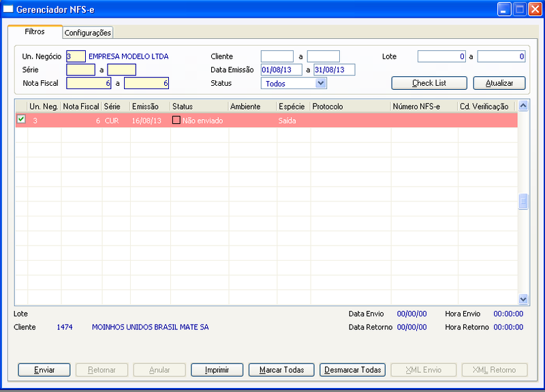Click client code 1474
The image size is (545, 392).
coord(65,327)
